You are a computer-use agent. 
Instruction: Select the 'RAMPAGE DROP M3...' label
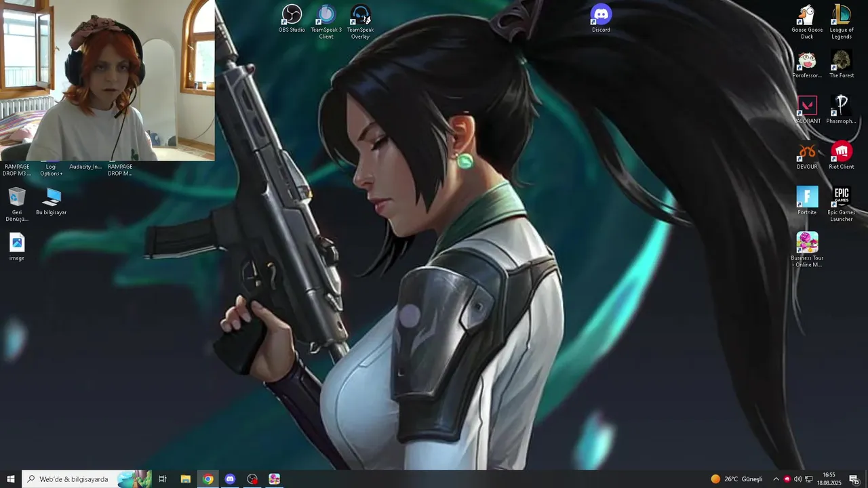click(x=17, y=170)
